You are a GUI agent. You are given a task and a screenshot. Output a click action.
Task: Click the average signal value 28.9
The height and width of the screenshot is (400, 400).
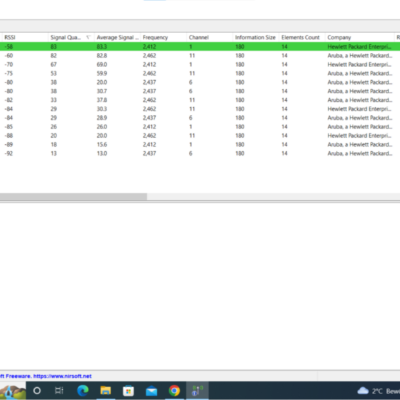(x=102, y=118)
